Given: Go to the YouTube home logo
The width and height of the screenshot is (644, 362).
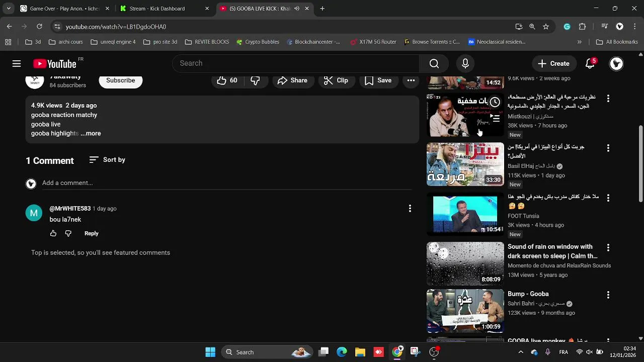Looking at the screenshot, I should pos(54,64).
